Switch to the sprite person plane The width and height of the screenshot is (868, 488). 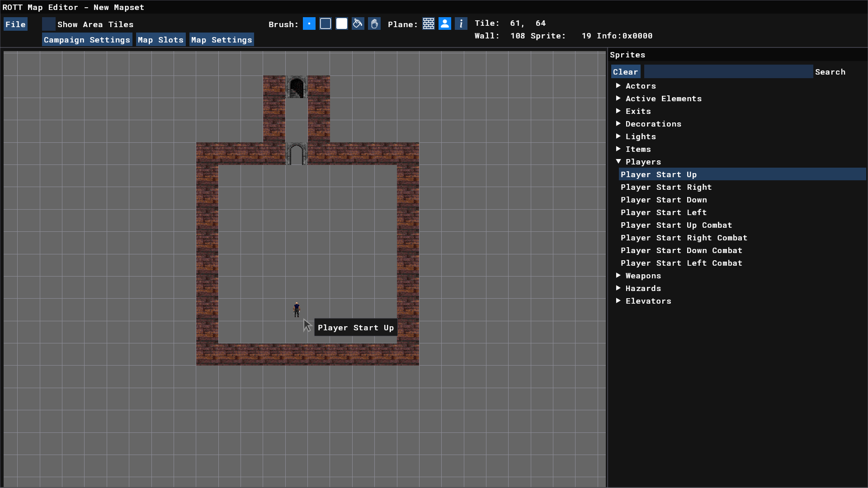click(445, 24)
